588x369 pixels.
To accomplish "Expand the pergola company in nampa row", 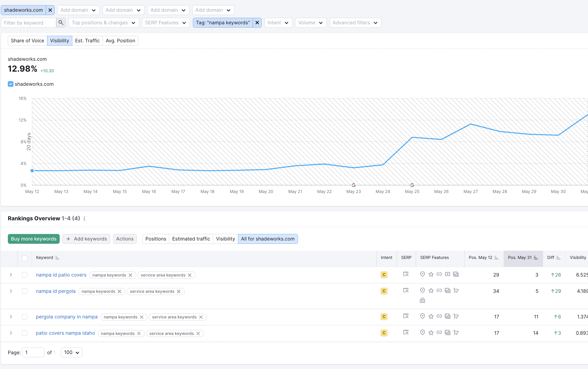I will click(11, 317).
